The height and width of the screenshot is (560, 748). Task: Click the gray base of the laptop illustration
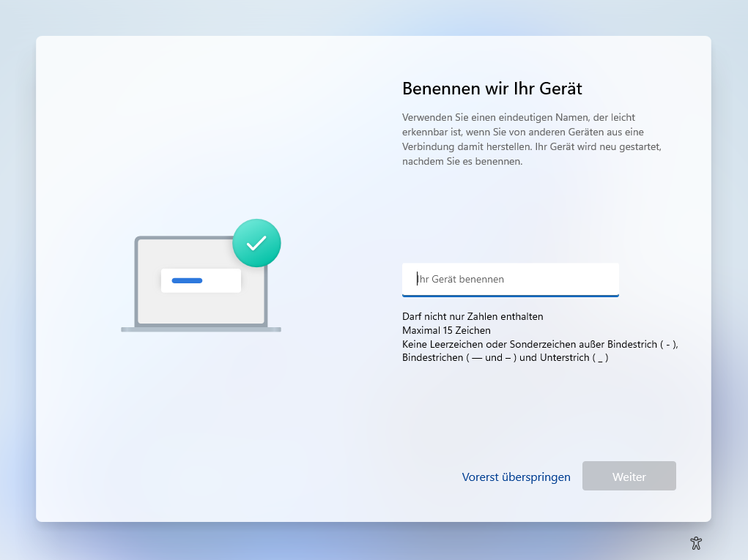(x=201, y=329)
